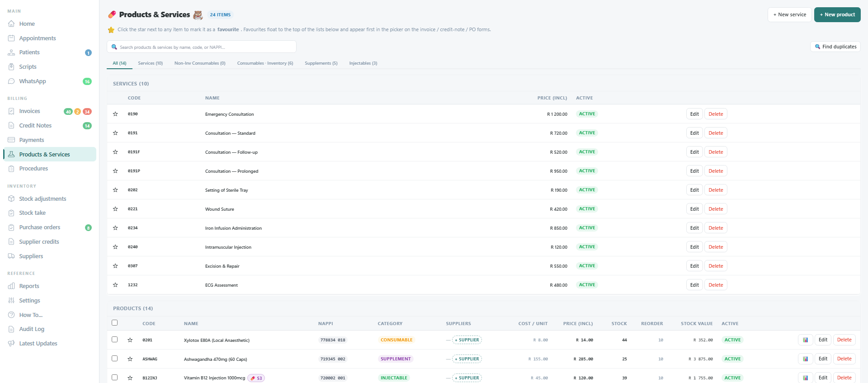Go to Payments in billing
This screenshot has height=383, width=868.
coord(50,140)
